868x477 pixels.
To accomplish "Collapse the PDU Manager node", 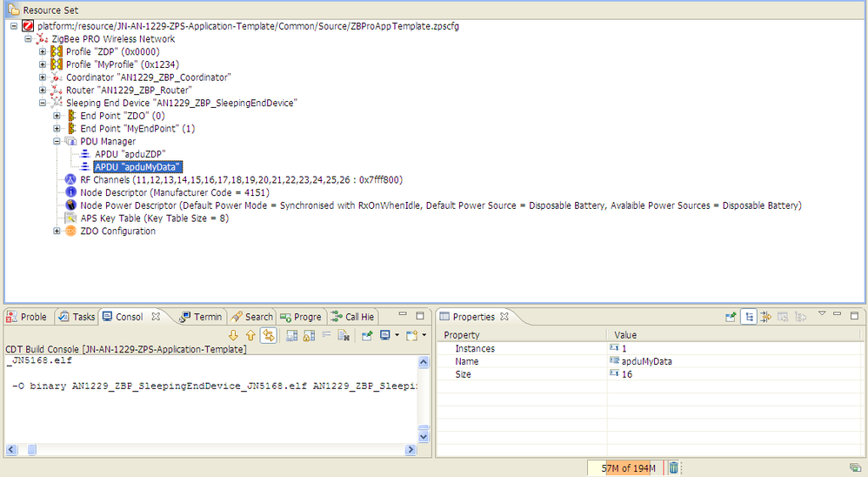I will (x=57, y=141).
